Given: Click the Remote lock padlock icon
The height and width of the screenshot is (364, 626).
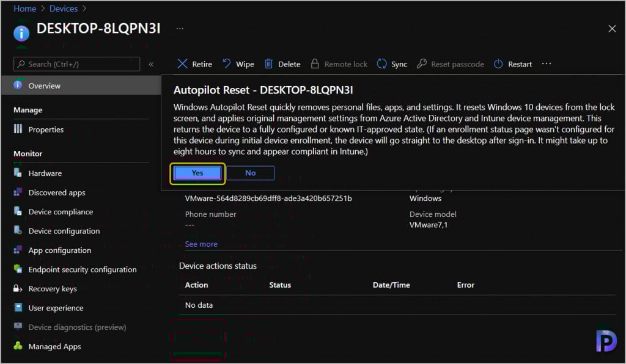Looking at the screenshot, I should point(315,64).
